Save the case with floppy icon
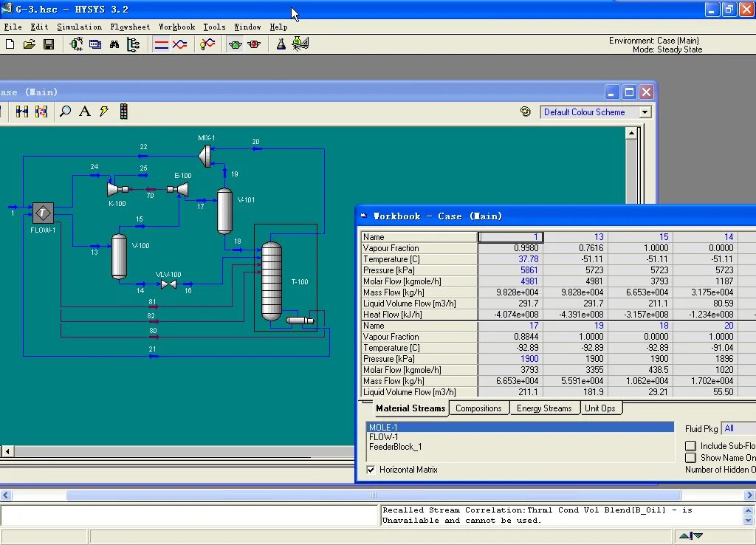The width and height of the screenshot is (756, 545). click(49, 44)
